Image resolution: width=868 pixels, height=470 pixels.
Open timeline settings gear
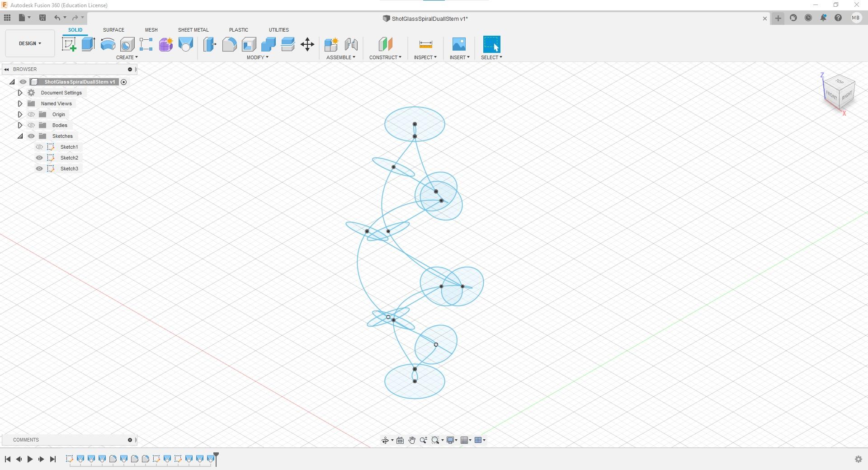tap(859, 459)
